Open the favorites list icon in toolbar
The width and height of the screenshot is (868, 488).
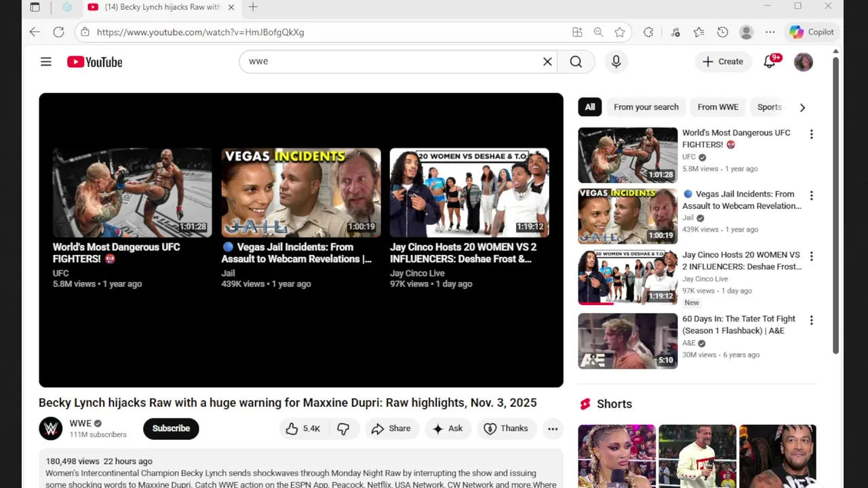(x=698, y=32)
